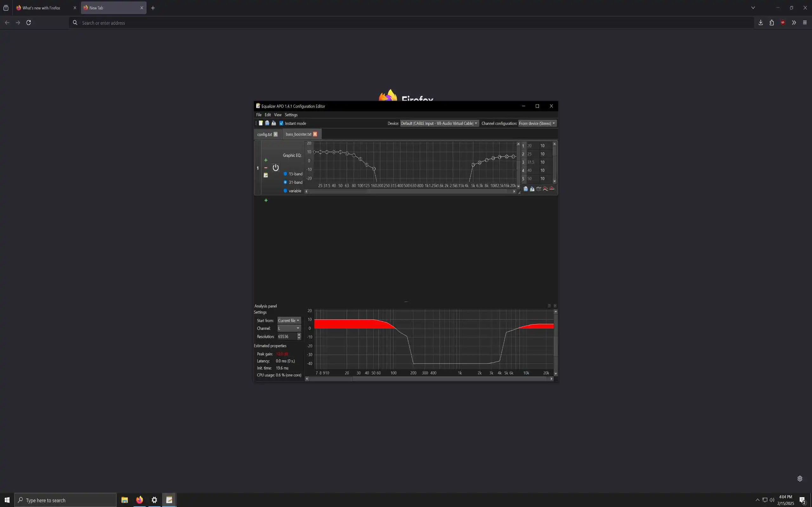Click the Resolution field stepper arrows
Screen dimensions: 812x507
tap(299, 336)
